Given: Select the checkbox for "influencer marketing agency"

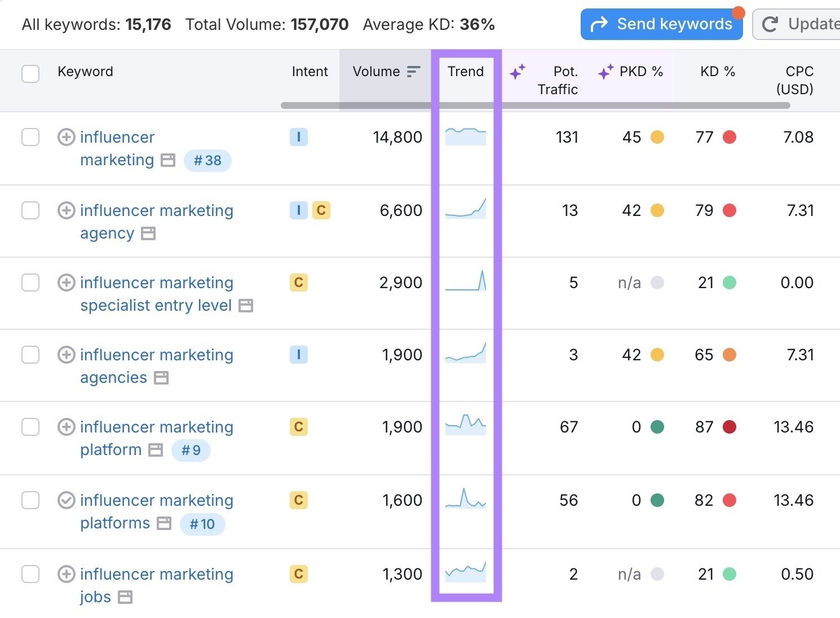Looking at the screenshot, I should (30, 210).
